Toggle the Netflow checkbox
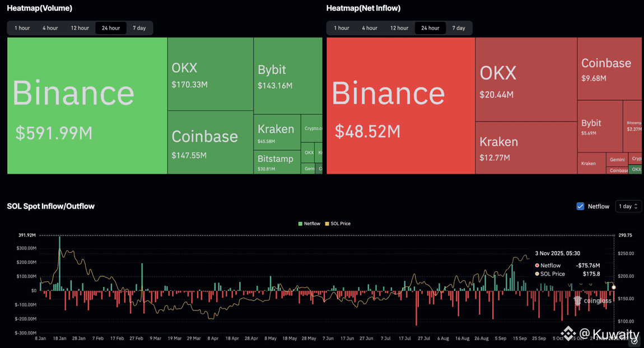The width and height of the screenshot is (644, 348). click(580, 206)
